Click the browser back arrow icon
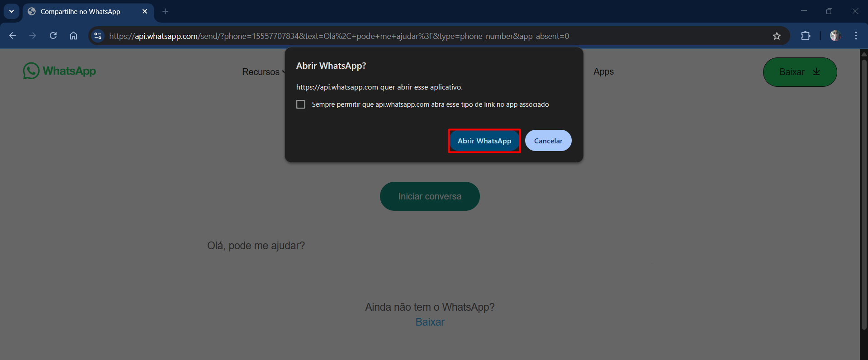The height and width of the screenshot is (360, 868). pyautogui.click(x=13, y=36)
